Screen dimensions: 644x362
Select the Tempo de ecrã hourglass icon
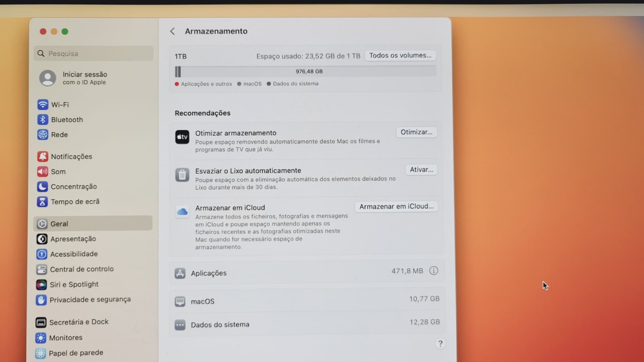click(42, 202)
